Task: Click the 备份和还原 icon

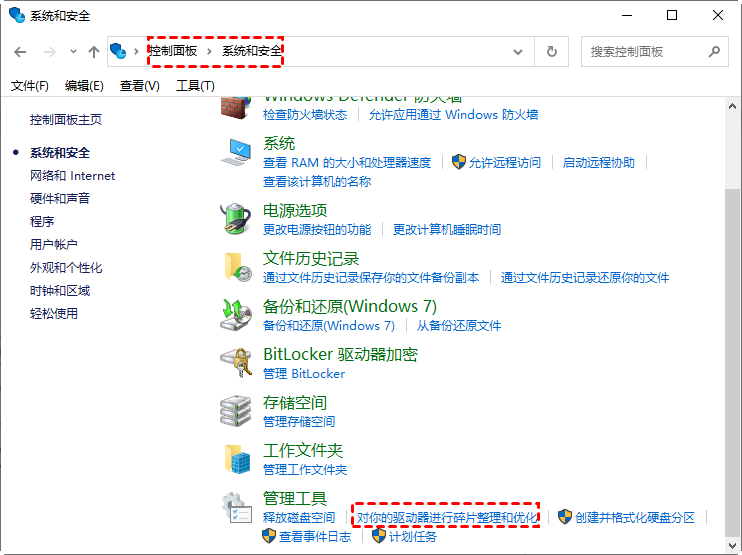Action: tap(237, 314)
